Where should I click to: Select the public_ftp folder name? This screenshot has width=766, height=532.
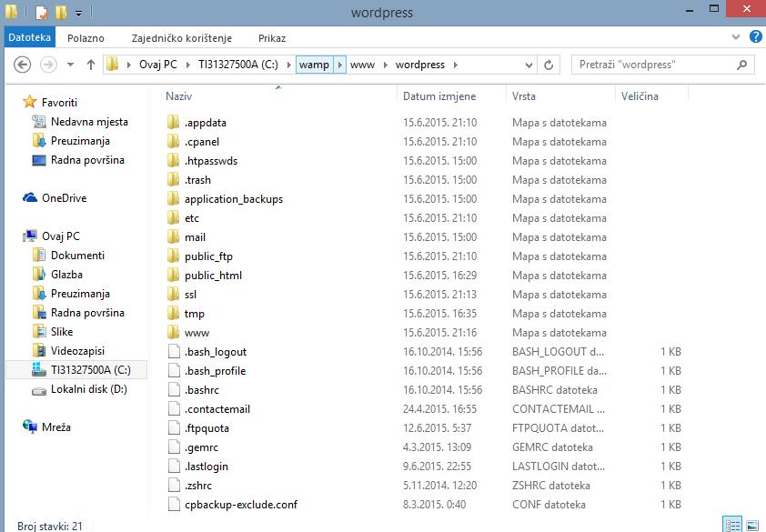click(x=208, y=256)
